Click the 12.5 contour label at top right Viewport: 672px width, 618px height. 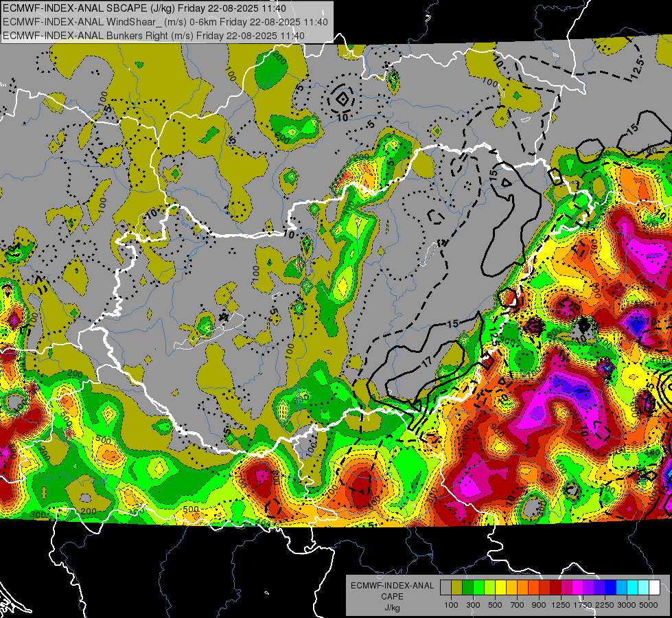[x=638, y=68]
